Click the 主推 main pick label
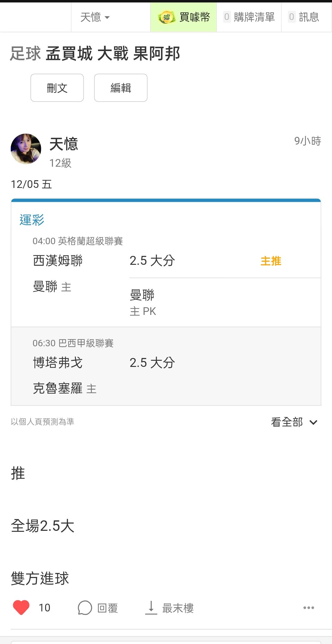Viewport: 332px width, 644px height. pos(271,261)
